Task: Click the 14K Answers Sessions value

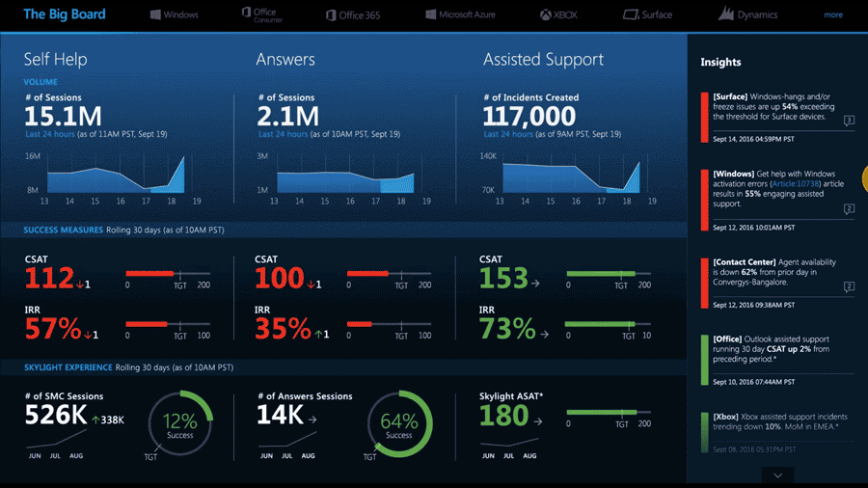Action: pos(280,415)
